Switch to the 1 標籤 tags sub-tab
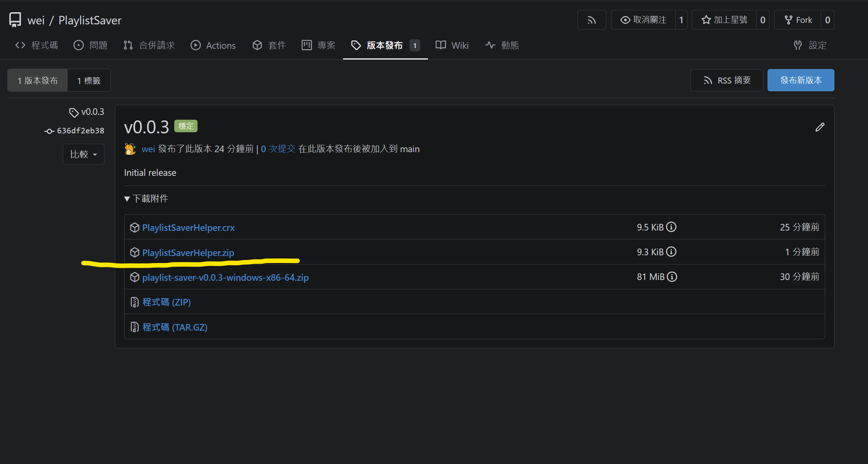The height and width of the screenshot is (464, 868). click(x=89, y=80)
